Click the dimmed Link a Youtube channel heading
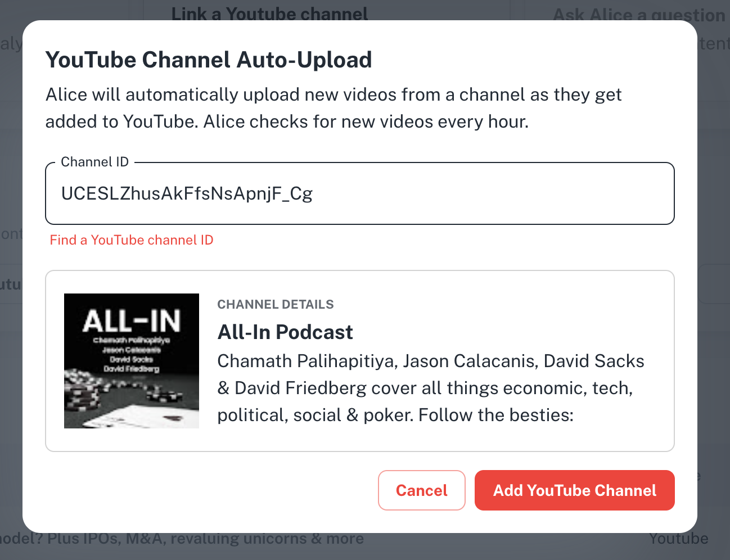Viewport: 730px width, 560px height. (270, 13)
